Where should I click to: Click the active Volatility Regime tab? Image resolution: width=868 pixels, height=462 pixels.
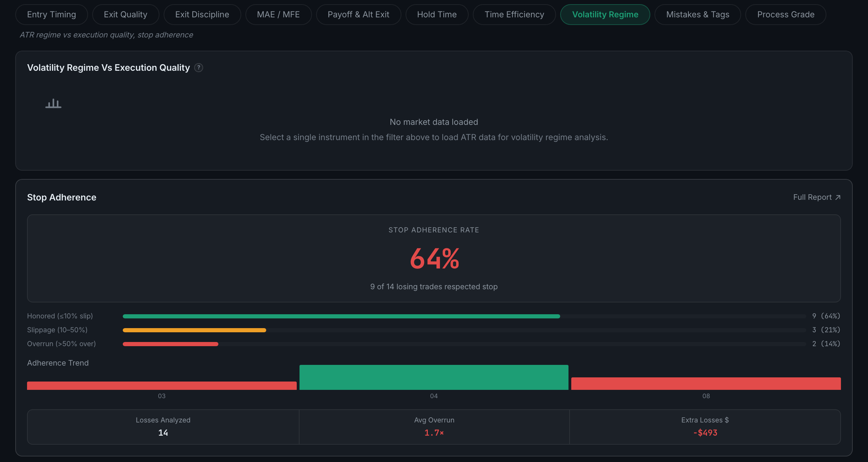click(605, 15)
